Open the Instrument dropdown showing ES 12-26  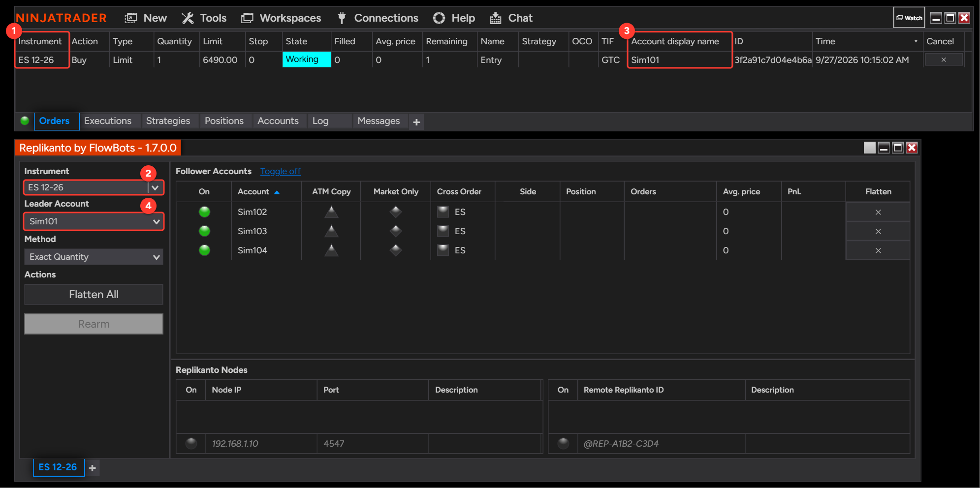[x=94, y=187]
